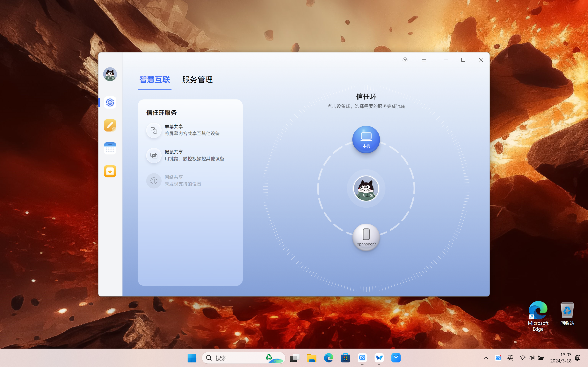Click Microsoft Edge icon in taskbar
This screenshot has width=588, height=367.
[329, 358]
